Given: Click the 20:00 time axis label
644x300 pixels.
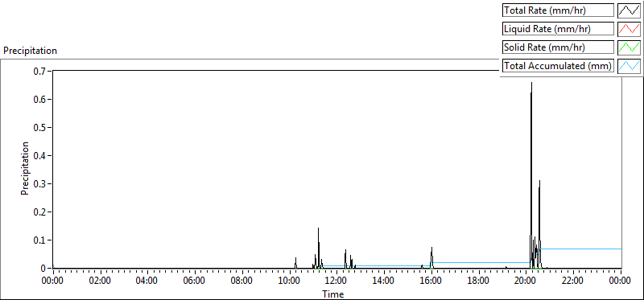Looking at the screenshot, I should (x=526, y=281).
